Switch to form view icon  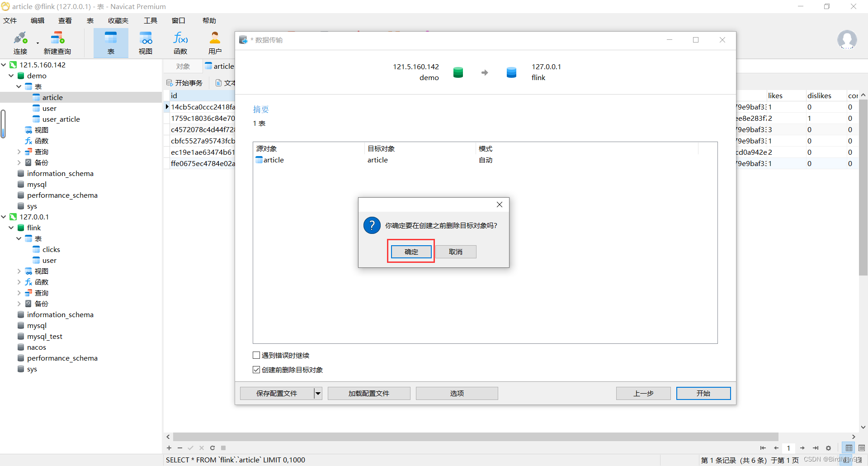862,448
